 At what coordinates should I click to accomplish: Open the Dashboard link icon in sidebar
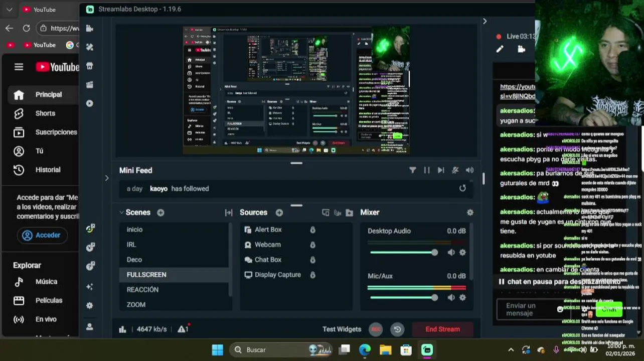pyautogui.click(x=90, y=228)
